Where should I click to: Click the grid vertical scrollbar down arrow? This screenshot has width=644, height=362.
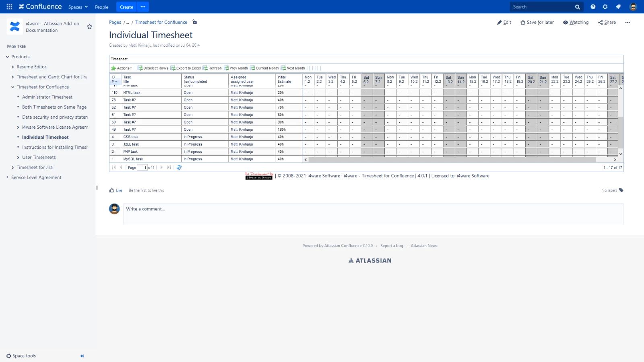[x=621, y=154]
